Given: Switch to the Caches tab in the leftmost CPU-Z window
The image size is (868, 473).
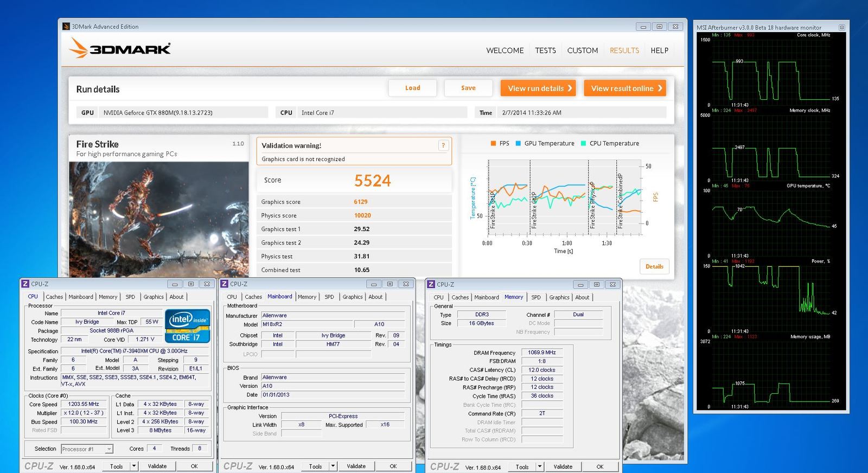Looking at the screenshot, I should pos(54,297).
